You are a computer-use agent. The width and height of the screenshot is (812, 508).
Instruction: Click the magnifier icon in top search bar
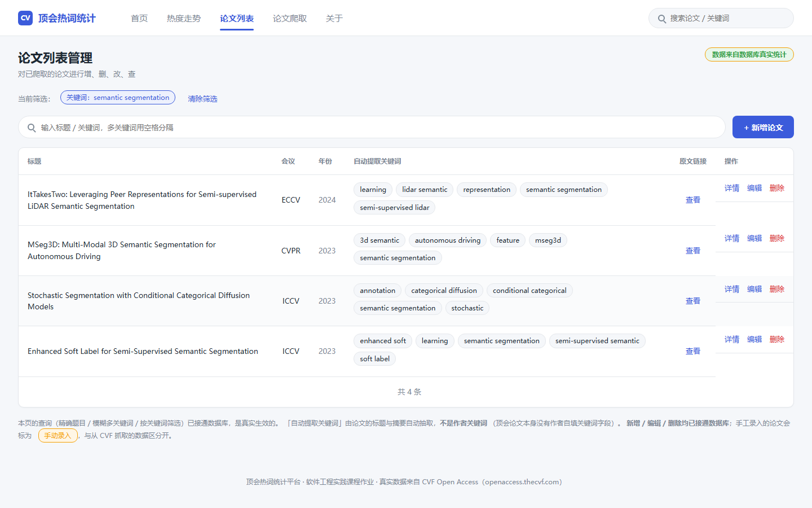tap(662, 19)
